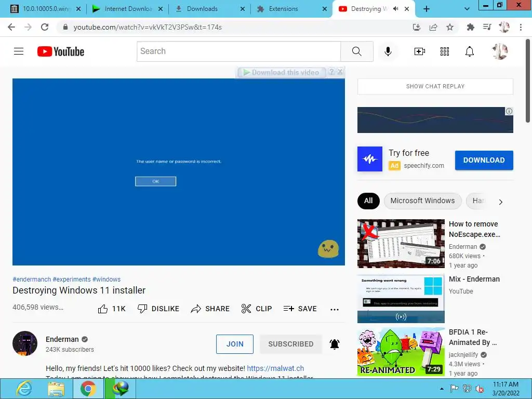This screenshot has height=399, width=532.
Task: Open the Create video camera icon
Action: coord(419,51)
